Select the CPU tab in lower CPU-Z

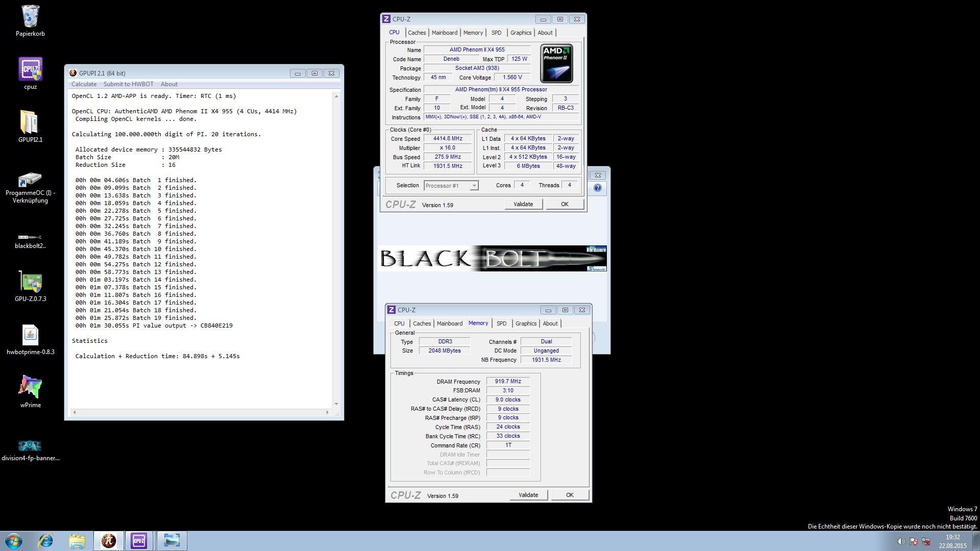[x=399, y=323]
